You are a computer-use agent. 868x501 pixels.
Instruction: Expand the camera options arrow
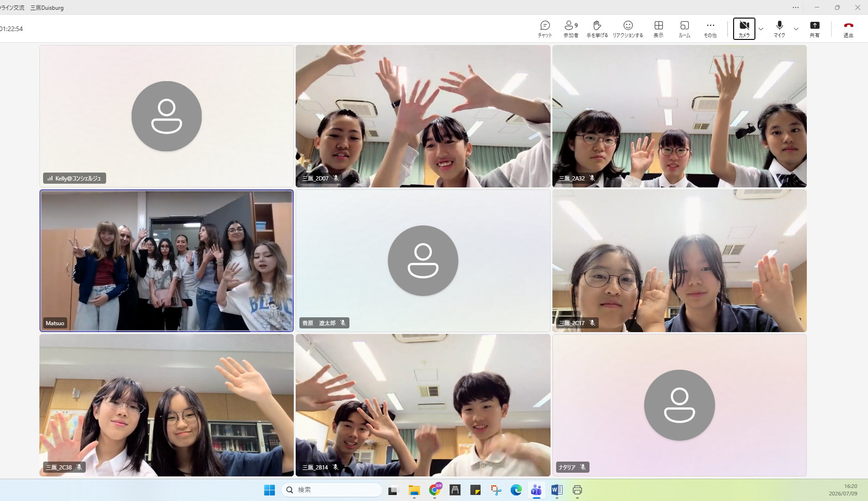coord(761,29)
